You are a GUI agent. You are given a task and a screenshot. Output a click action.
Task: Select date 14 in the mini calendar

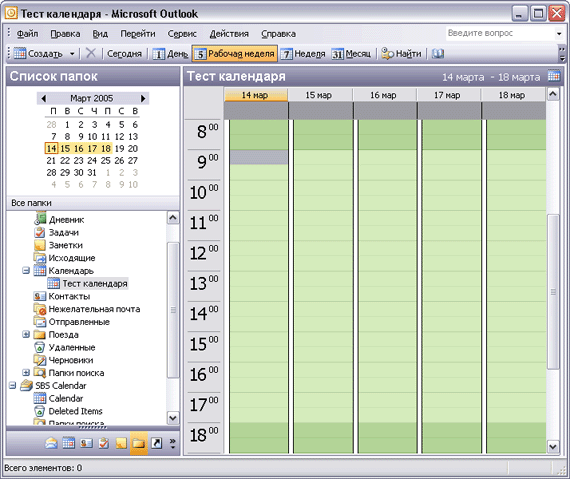51,149
